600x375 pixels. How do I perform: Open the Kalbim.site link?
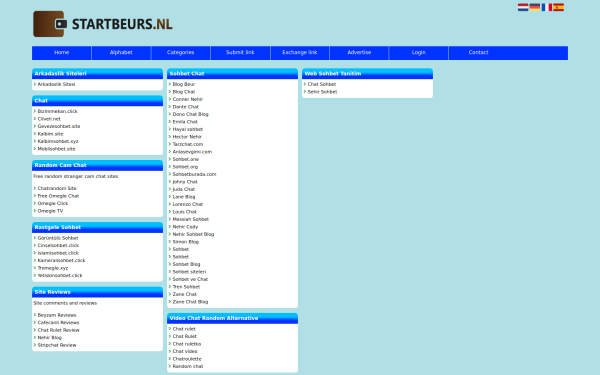click(50, 134)
